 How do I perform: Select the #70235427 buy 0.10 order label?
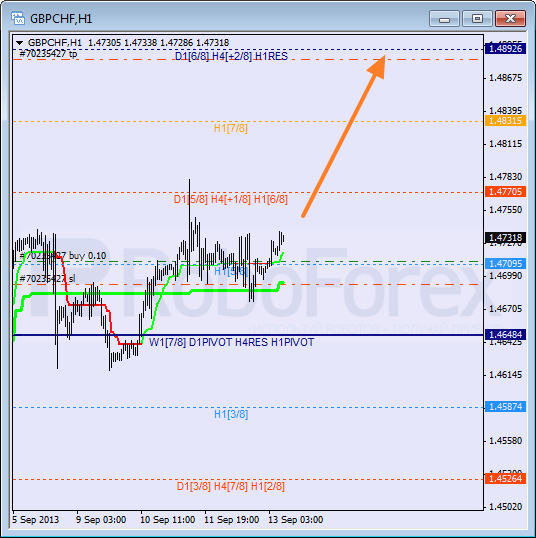click(63, 256)
